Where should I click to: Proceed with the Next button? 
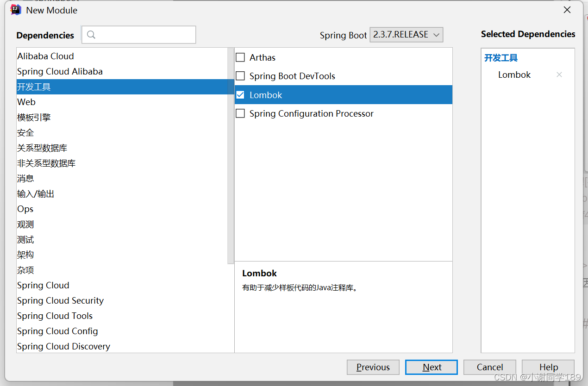tap(432, 367)
